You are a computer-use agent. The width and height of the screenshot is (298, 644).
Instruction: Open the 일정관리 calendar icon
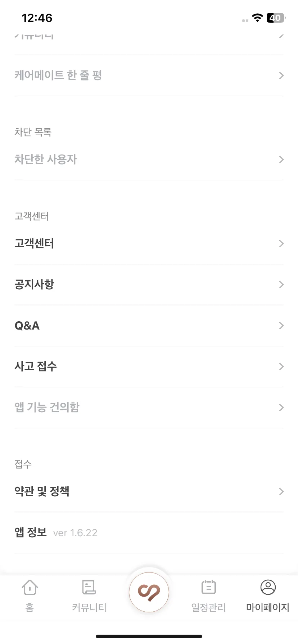(x=209, y=587)
